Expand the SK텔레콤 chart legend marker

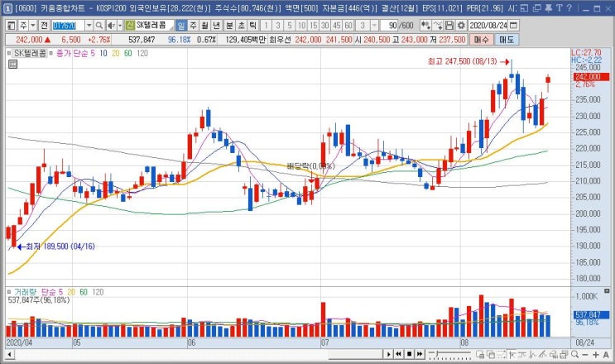click(x=9, y=53)
